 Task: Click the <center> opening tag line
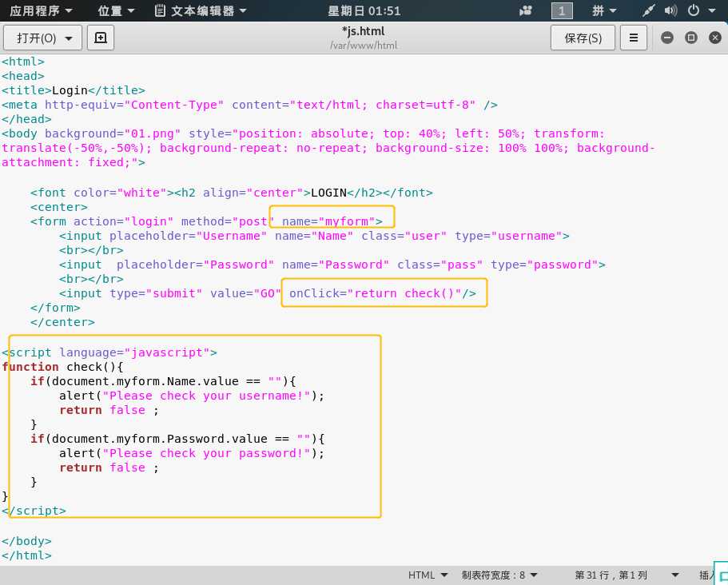pos(59,207)
